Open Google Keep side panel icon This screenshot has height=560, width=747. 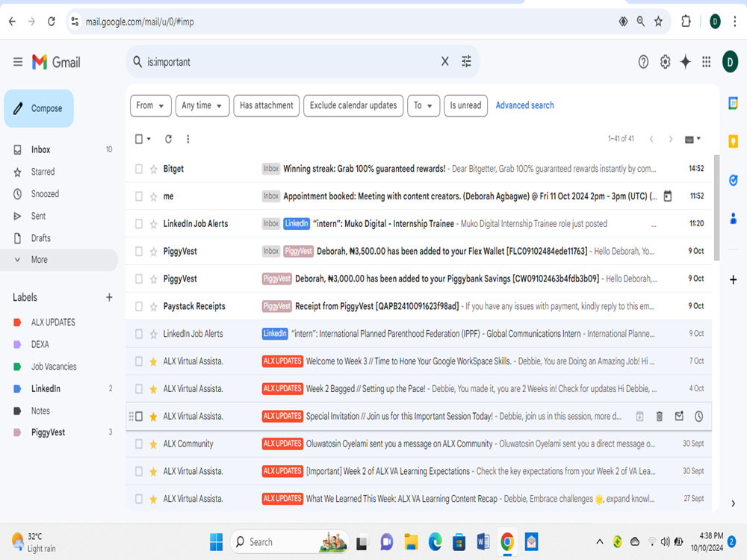pyautogui.click(x=734, y=141)
